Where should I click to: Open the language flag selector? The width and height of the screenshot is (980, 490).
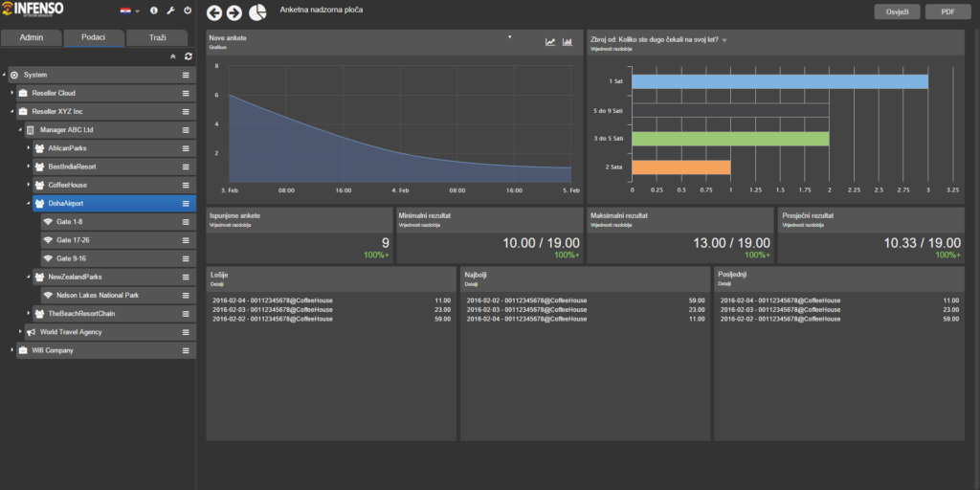pos(129,11)
